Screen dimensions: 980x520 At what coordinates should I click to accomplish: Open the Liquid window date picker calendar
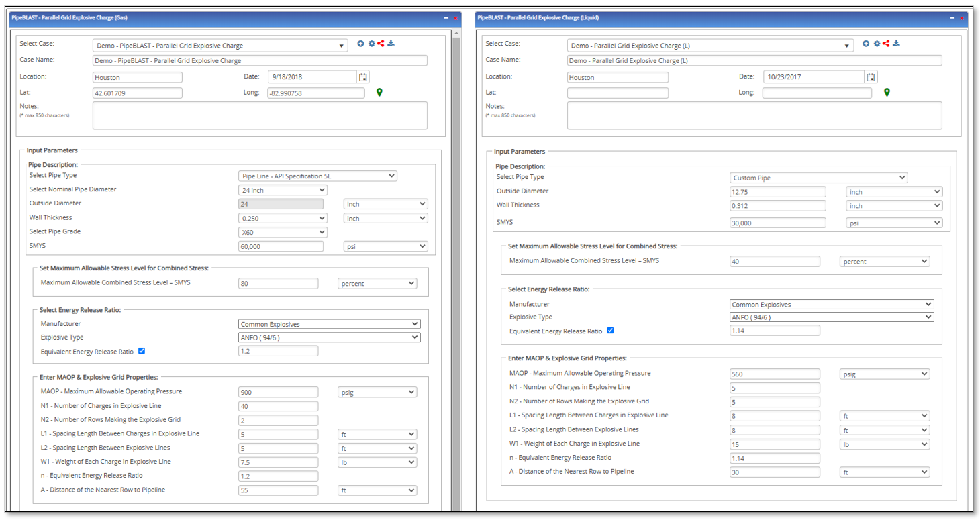point(871,76)
